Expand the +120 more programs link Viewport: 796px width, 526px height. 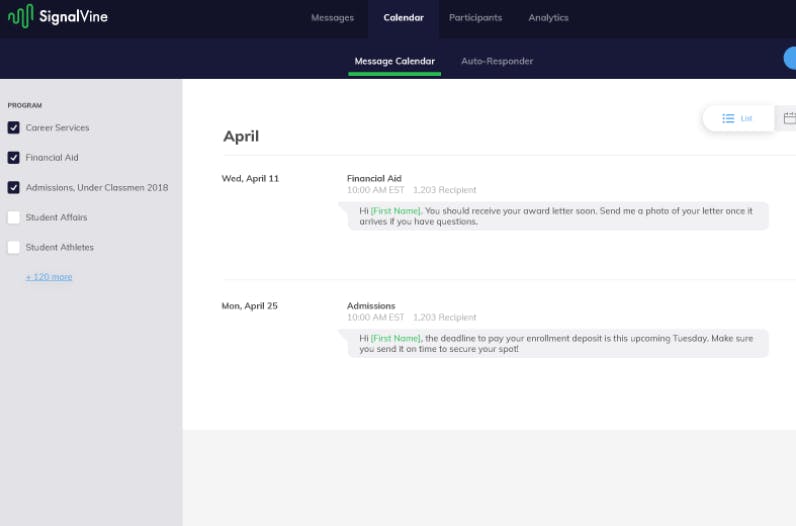49,277
